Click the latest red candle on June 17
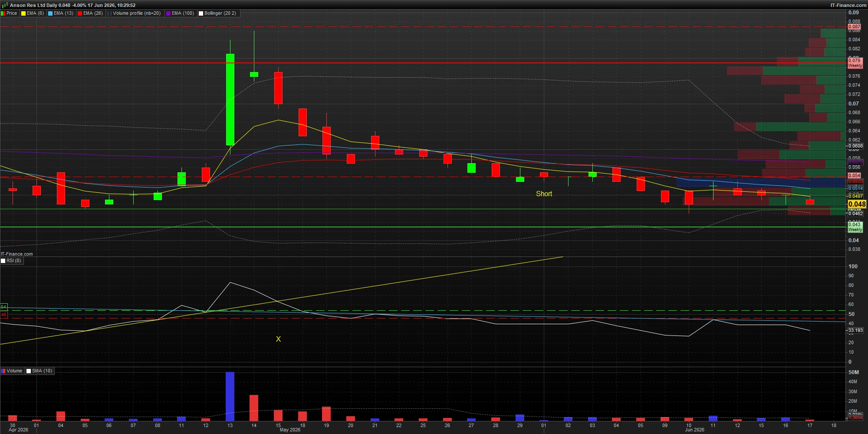868x434 pixels. [810, 202]
